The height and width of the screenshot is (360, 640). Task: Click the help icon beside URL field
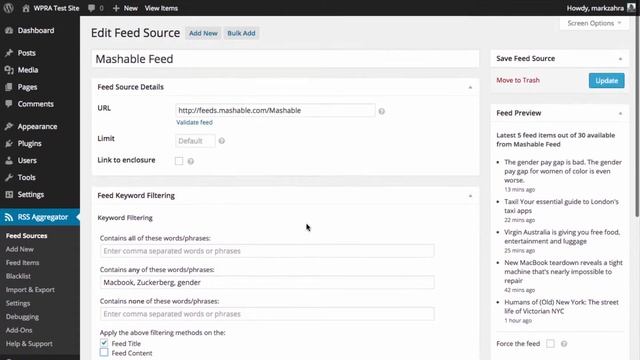[382, 111]
